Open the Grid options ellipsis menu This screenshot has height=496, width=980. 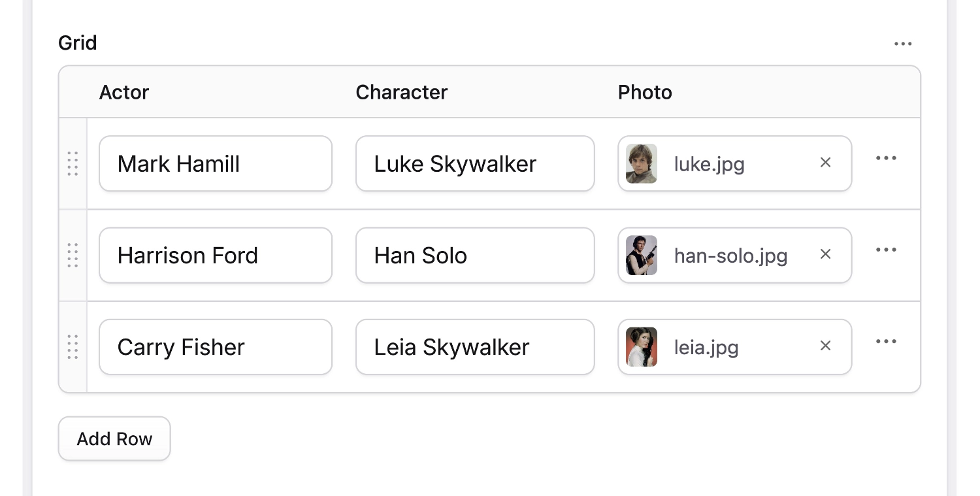pyautogui.click(x=903, y=43)
